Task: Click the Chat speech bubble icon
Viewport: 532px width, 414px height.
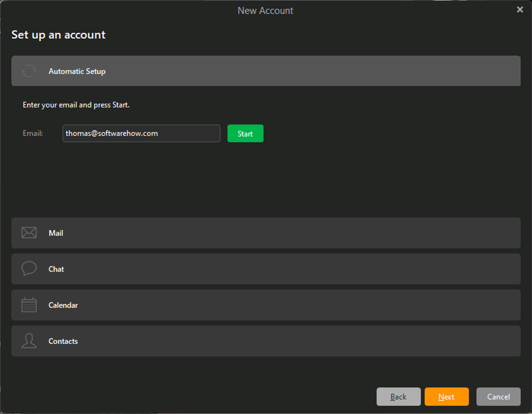Action: 29,269
